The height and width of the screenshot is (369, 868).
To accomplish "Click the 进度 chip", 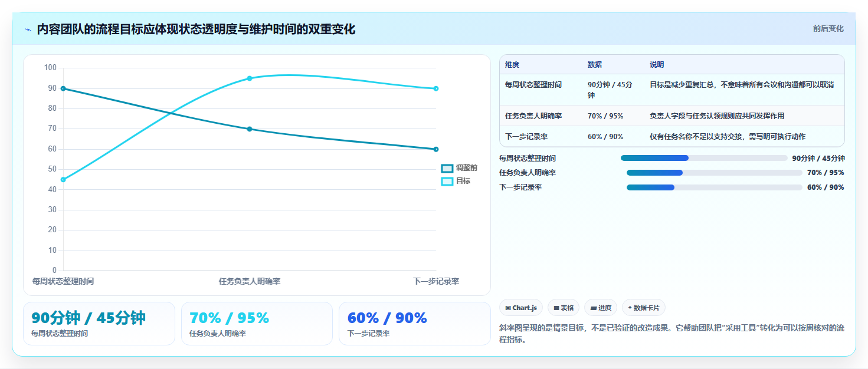I will [x=601, y=308].
